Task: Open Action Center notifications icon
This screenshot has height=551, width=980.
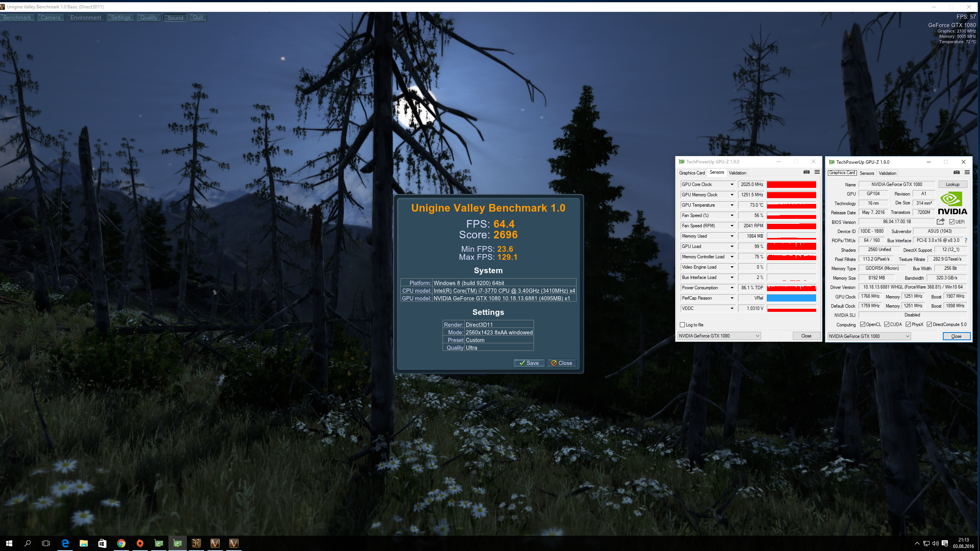Action: point(945,543)
